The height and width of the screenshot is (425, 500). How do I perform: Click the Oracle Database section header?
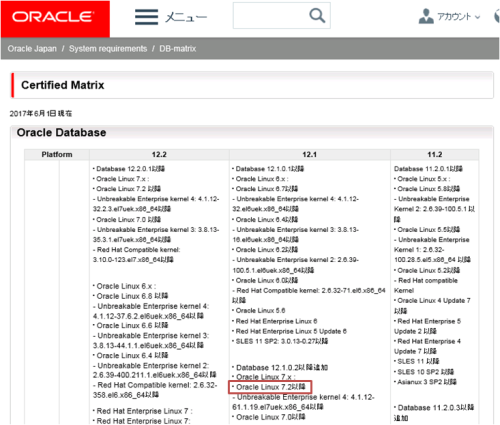tap(61, 132)
